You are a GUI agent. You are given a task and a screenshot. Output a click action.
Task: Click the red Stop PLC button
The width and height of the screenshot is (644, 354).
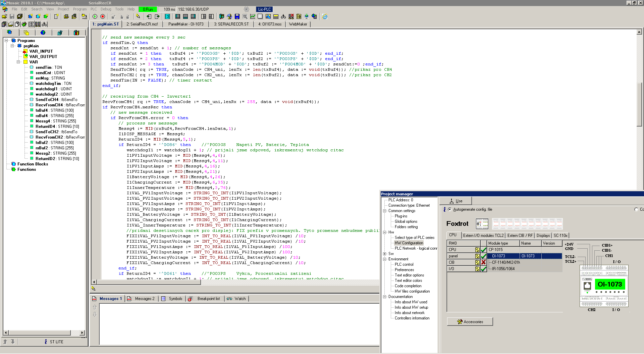[103, 16]
